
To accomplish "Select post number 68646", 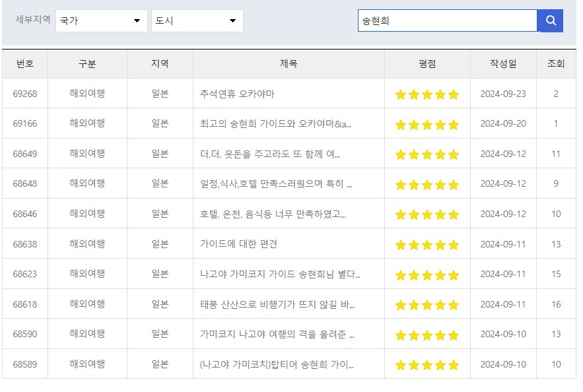I will point(25,214).
